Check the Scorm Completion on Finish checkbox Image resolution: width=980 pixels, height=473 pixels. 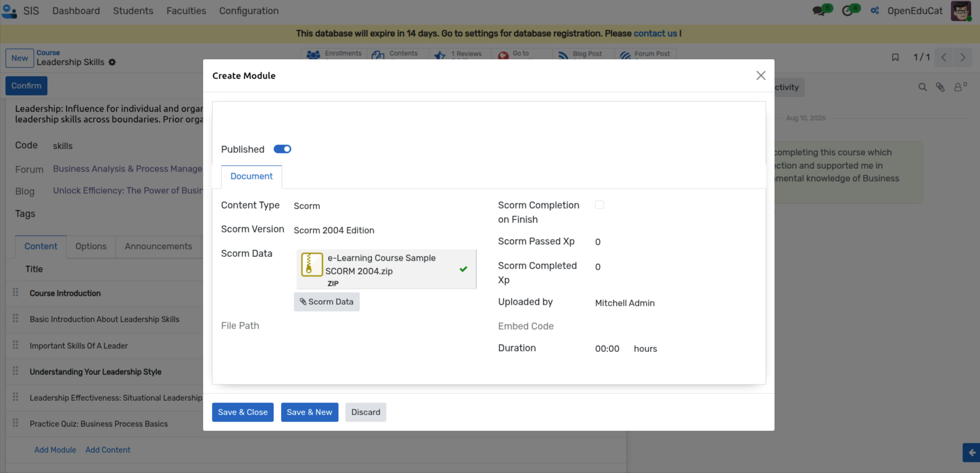(600, 205)
